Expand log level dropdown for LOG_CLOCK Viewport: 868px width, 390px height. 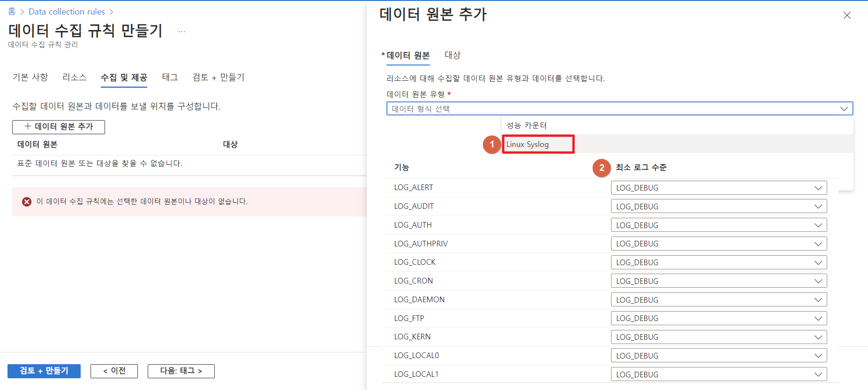[718, 262]
